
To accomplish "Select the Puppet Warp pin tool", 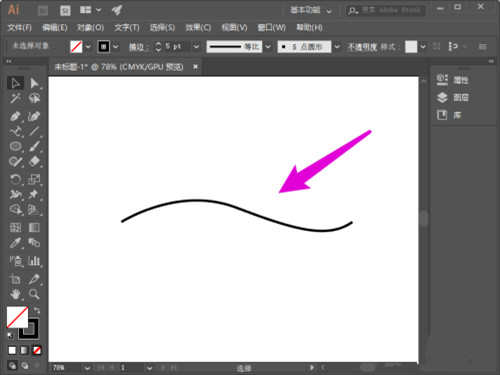I will coord(34,194).
